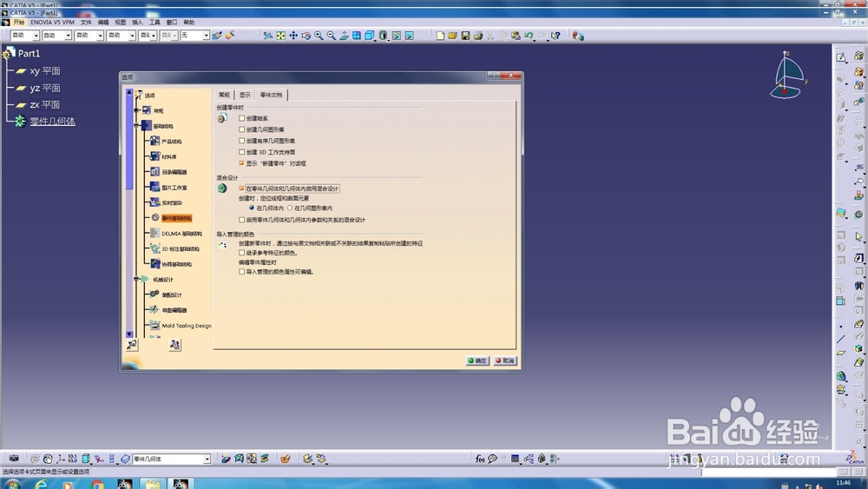The height and width of the screenshot is (489, 868).
Task: Switch to the 显示 tab
Action: click(246, 95)
